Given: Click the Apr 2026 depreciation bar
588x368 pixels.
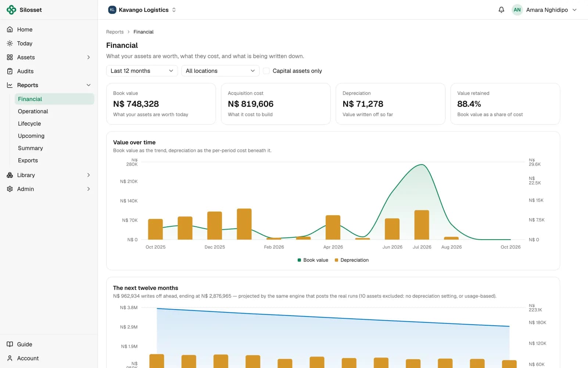Looking at the screenshot, I should tap(333, 227).
